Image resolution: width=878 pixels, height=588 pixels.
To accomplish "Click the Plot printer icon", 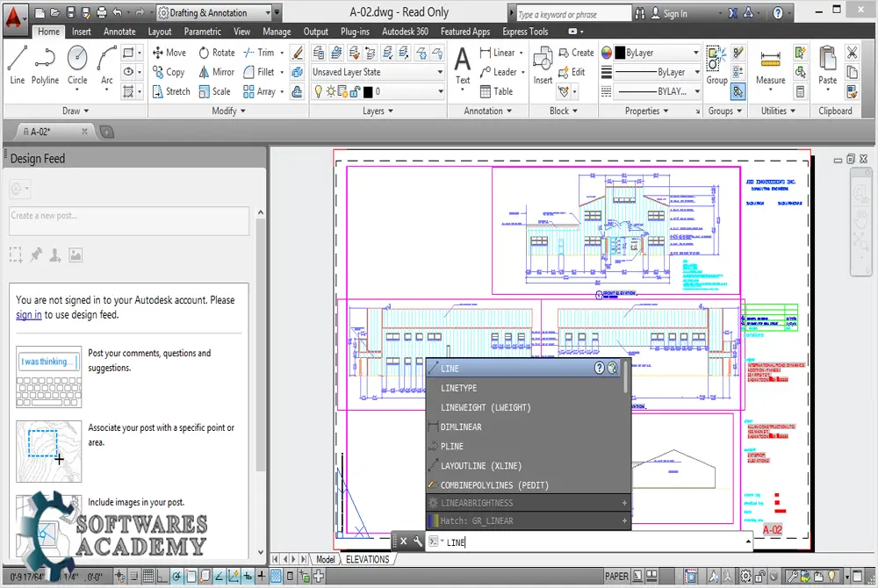I will 101,12.
